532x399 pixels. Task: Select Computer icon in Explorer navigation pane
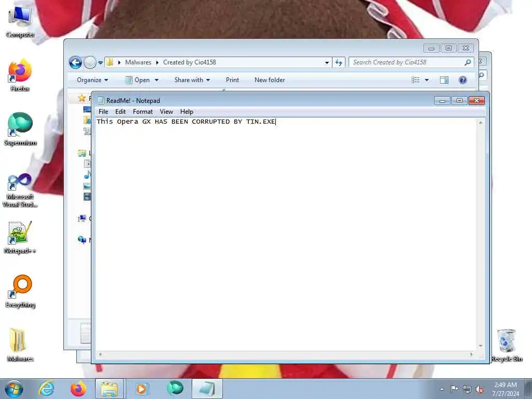(x=82, y=219)
